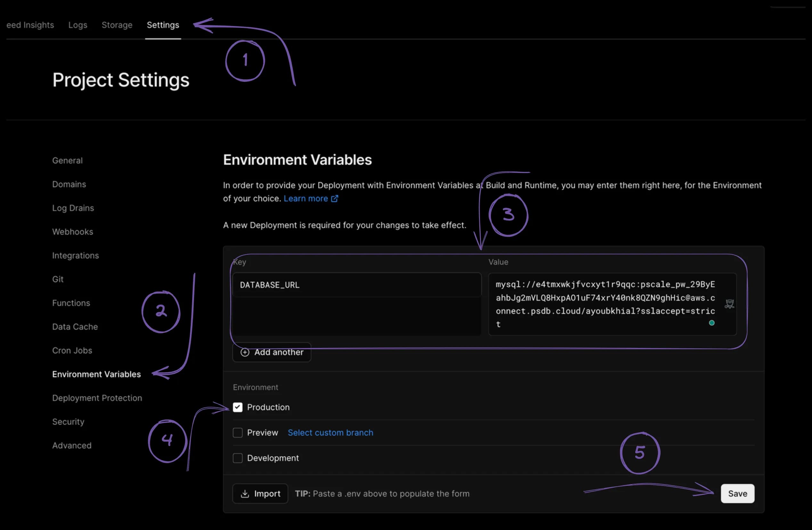
Task: Switch to the Storage tab
Action: (117, 25)
